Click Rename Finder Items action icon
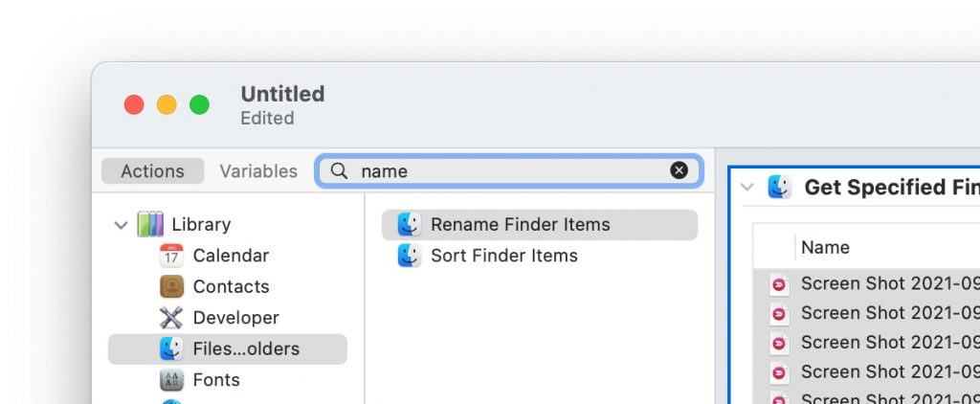Screen dimensions: 980x404 [x=410, y=225]
